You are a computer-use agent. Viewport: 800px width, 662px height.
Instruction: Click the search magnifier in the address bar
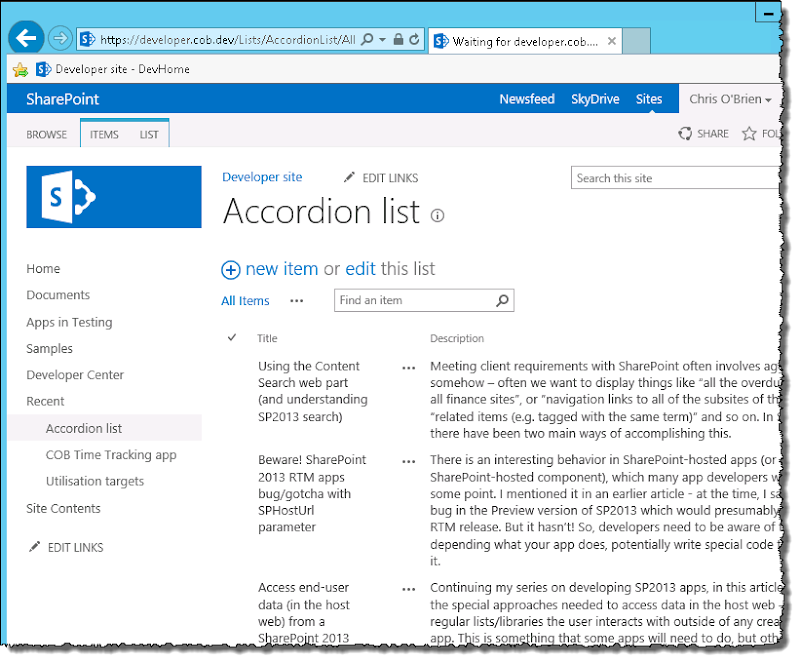pos(367,39)
